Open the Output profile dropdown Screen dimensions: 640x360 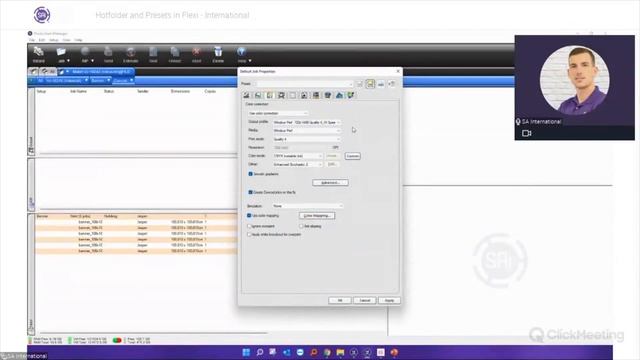click(307, 122)
